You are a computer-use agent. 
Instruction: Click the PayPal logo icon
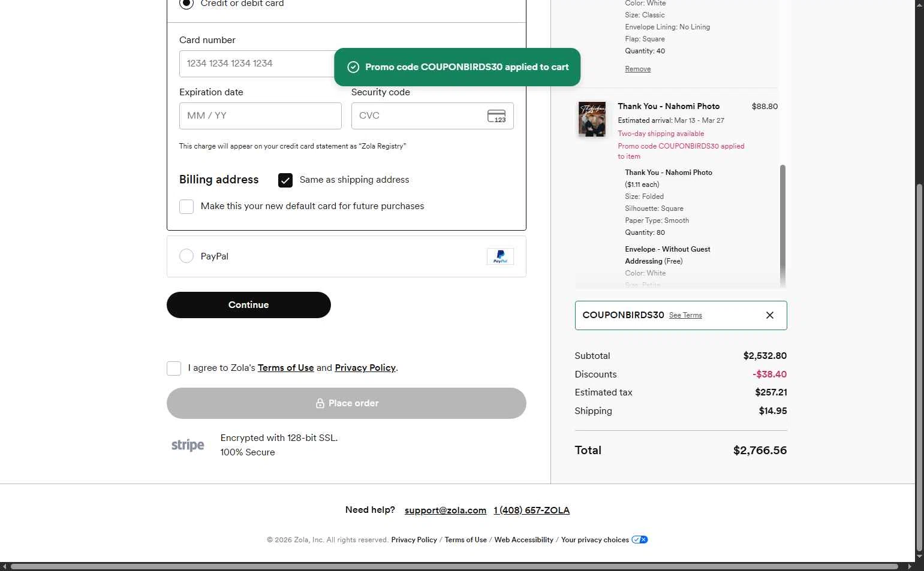point(500,256)
